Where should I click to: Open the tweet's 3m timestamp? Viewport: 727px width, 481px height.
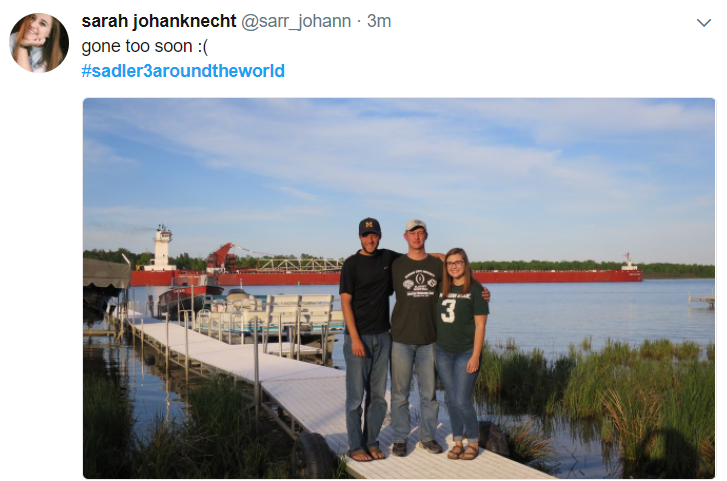coord(379,21)
